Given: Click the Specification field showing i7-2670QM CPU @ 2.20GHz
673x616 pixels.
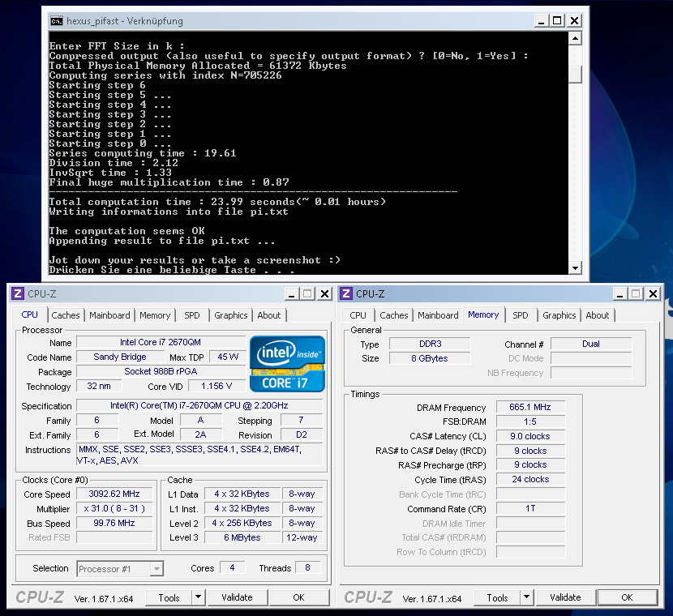Looking at the screenshot, I should [x=199, y=405].
